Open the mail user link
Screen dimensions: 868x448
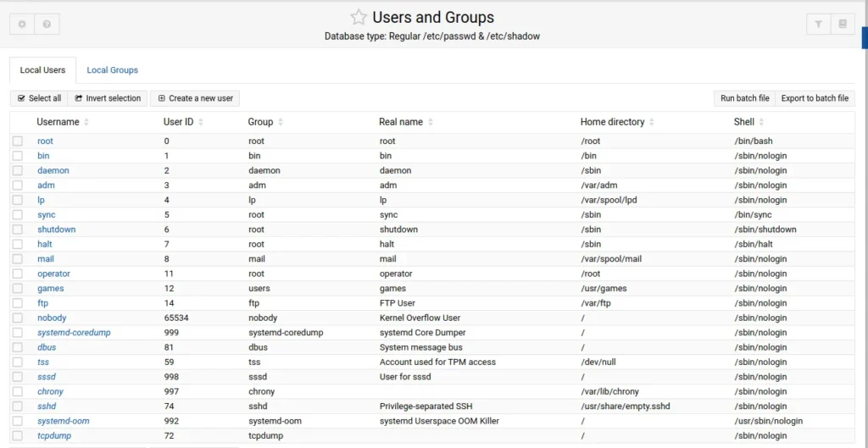coord(46,259)
